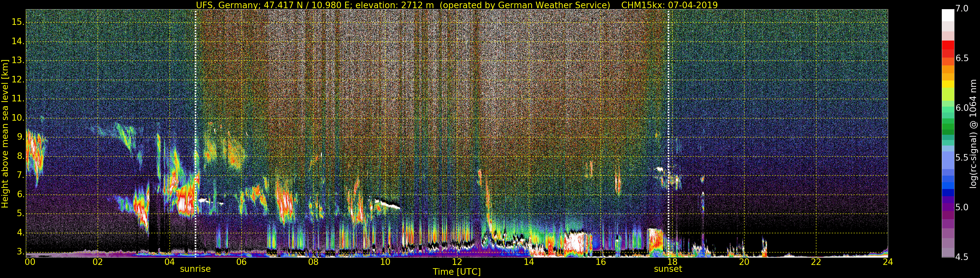Viewport: 980px width, 278px height.
Task: Click the 'CHM15kx: 07-04-2019' title text
Action: [669, 5]
